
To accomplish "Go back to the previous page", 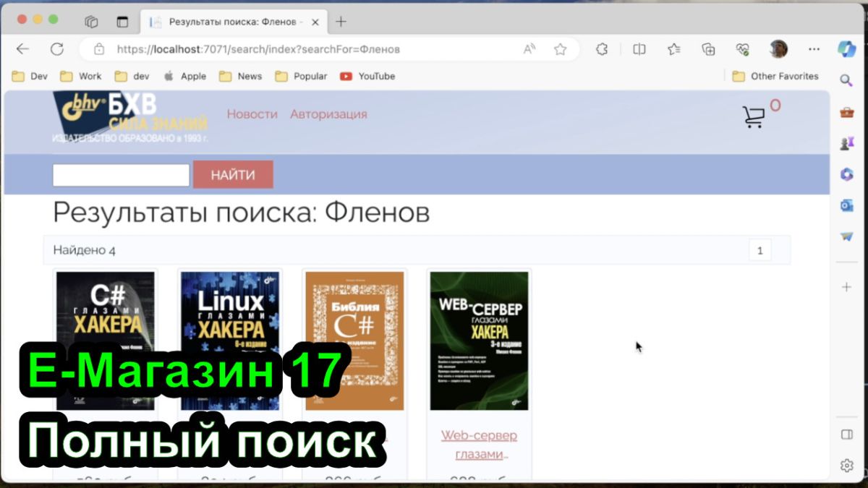I will click(22, 49).
